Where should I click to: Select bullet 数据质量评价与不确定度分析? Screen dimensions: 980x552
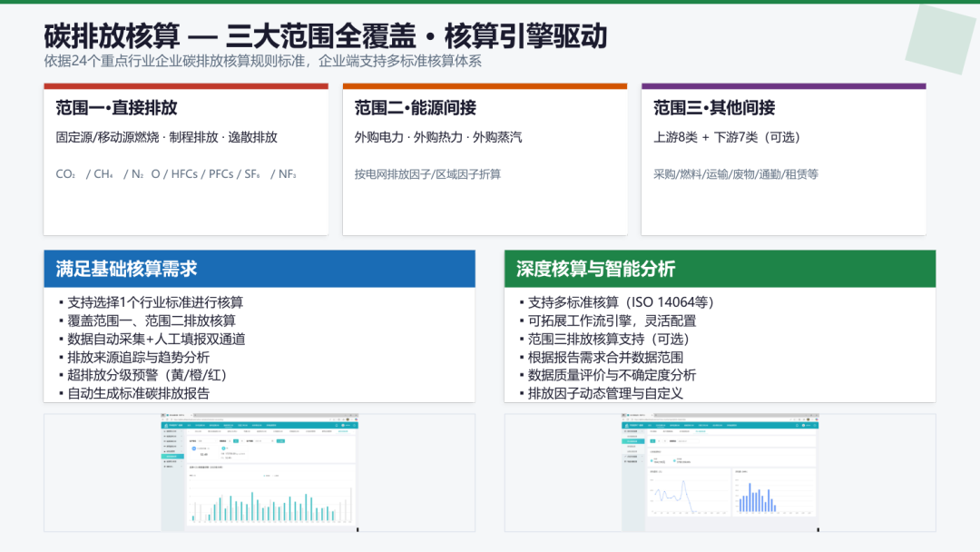click(x=607, y=375)
